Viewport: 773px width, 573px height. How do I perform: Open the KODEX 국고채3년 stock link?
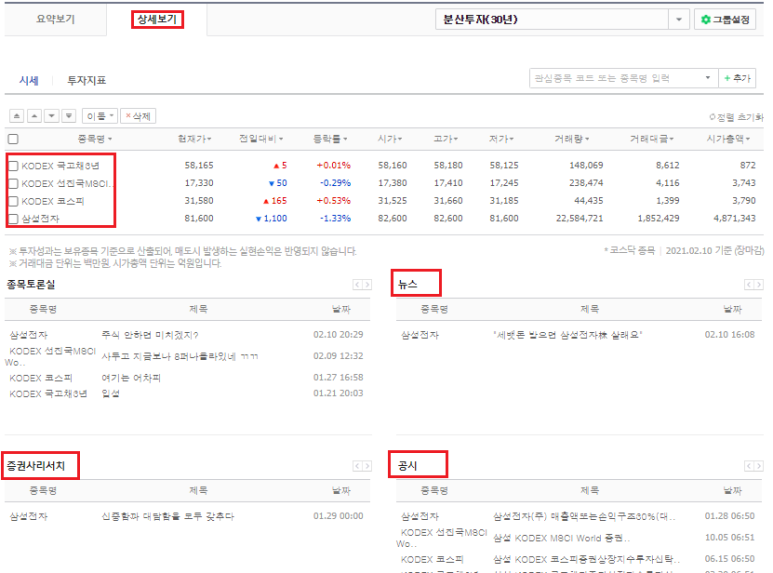click(60, 166)
